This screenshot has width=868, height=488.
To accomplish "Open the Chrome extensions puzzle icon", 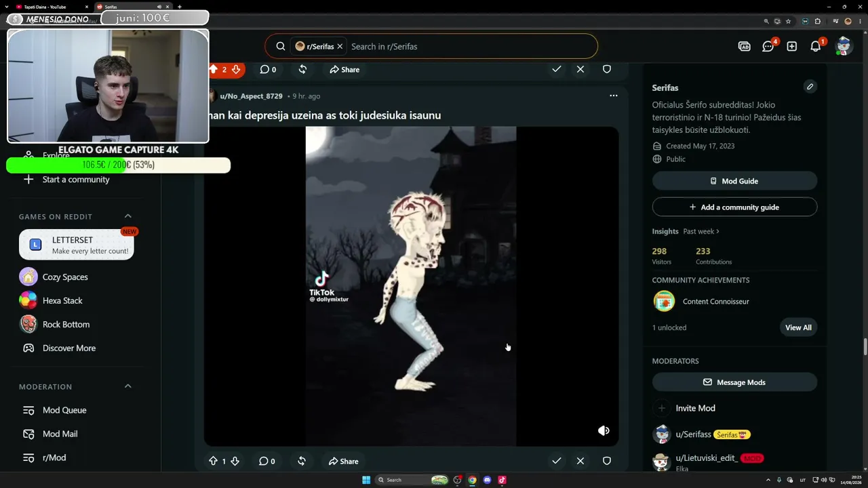I will 817,21.
